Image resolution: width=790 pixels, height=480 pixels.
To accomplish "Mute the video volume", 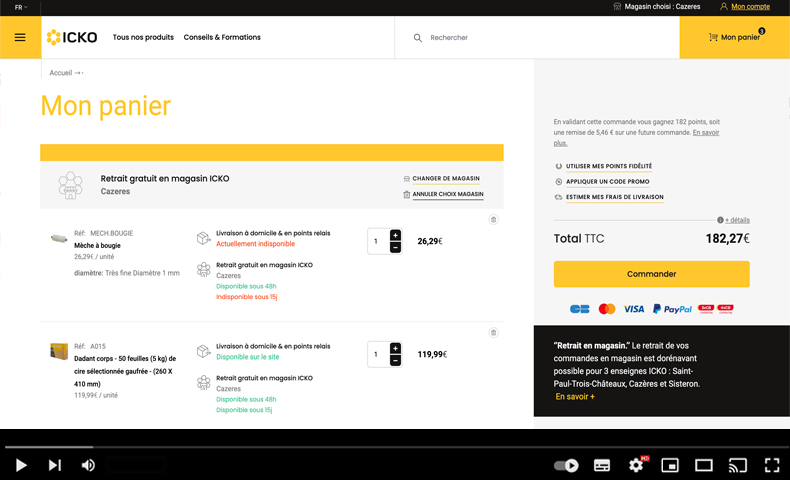I will pyautogui.click(x=88, y=465).
